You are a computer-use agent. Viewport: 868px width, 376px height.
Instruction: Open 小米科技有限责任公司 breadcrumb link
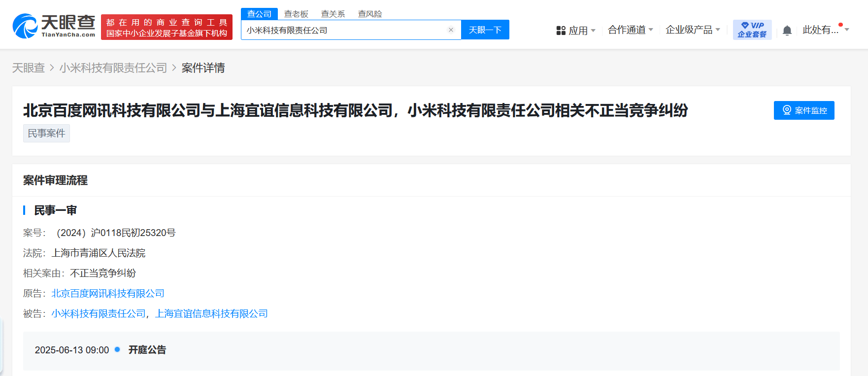[113, 68]
